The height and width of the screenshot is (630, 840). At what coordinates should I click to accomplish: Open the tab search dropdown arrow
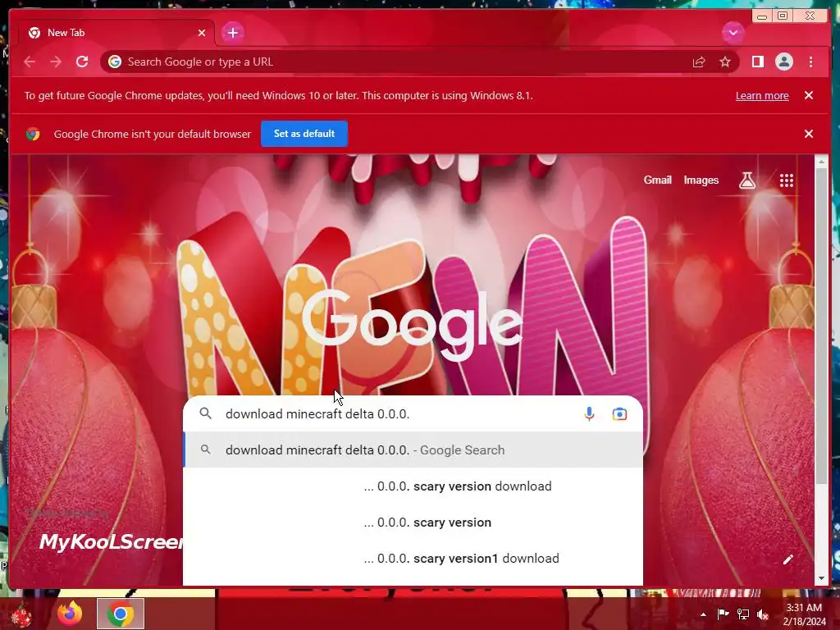[733, 33]
